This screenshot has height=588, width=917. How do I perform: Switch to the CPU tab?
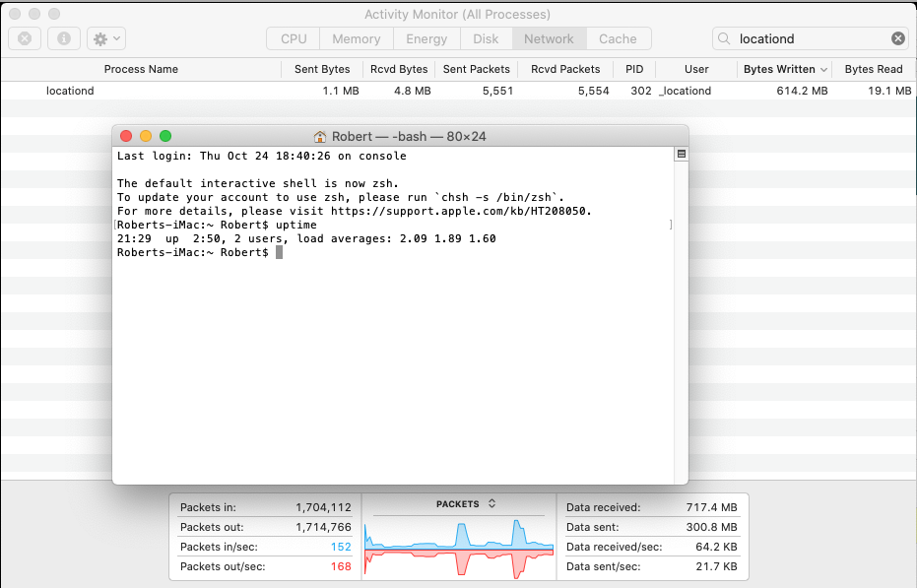tap(294, 38)
